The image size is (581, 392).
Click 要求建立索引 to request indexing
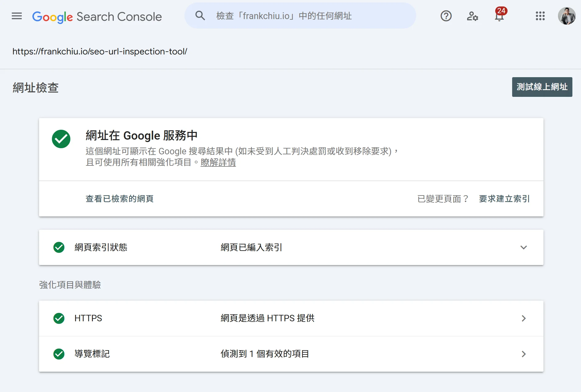504,199
